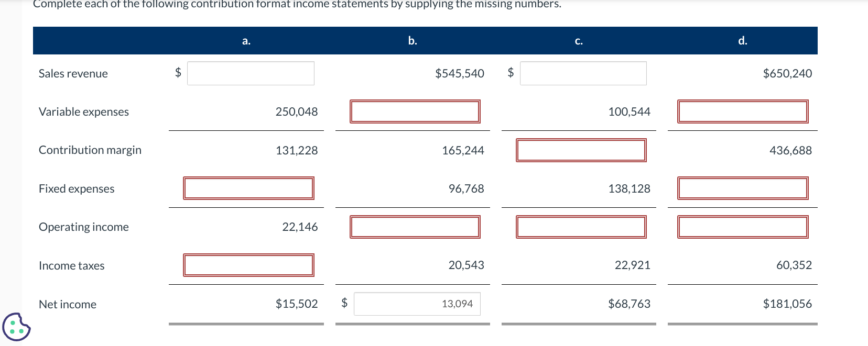Click the Sales revenue input for column a
This screenshot has height=346, width=868.
pos(250,73)
